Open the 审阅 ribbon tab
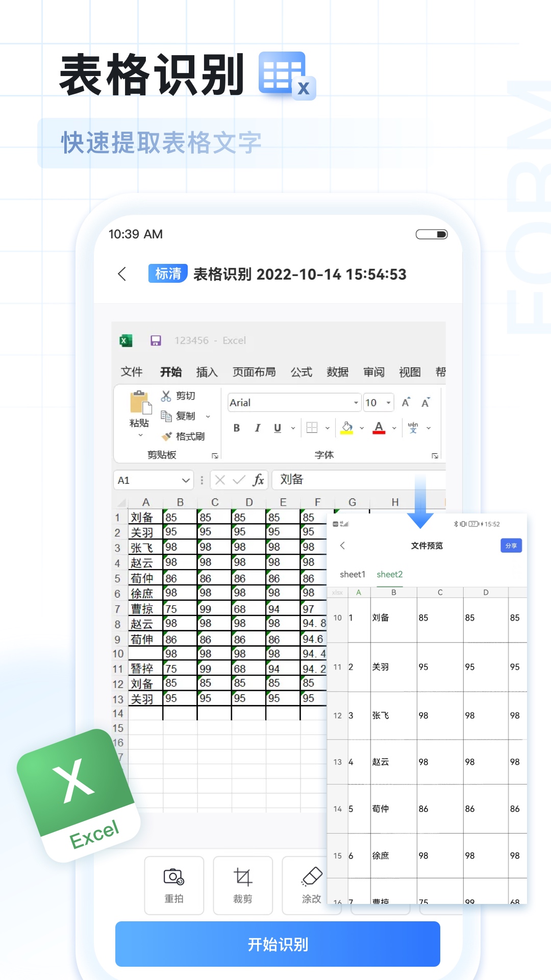Screen dimensions: 551x980 pos(374,372)
